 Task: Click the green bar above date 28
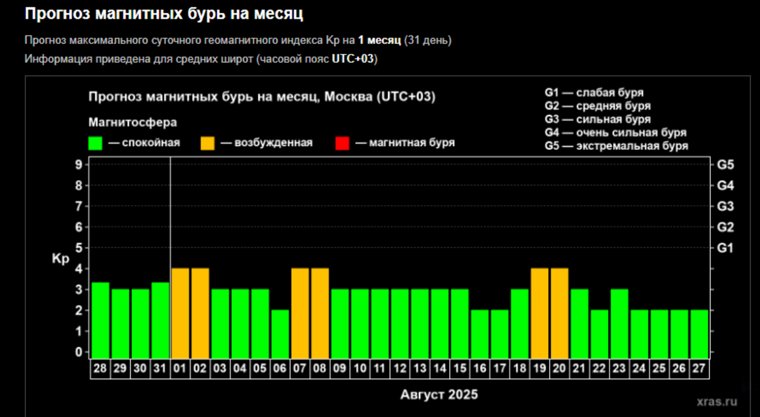coord(100,320)
